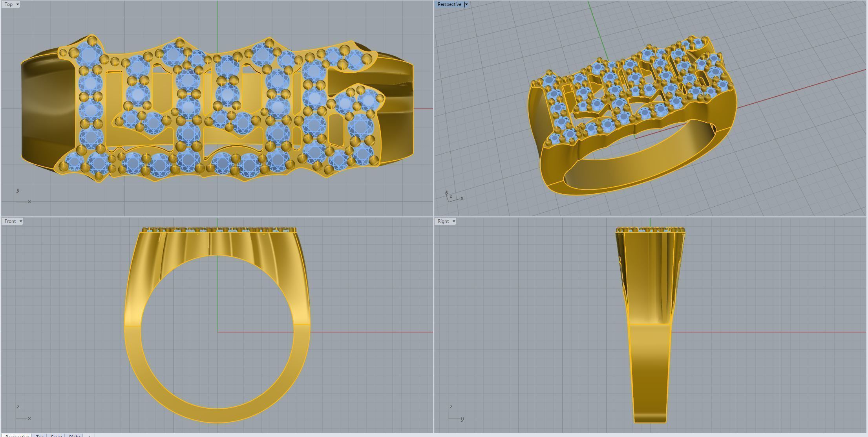Activate the Perspective viewport title label

coord(449,4)
